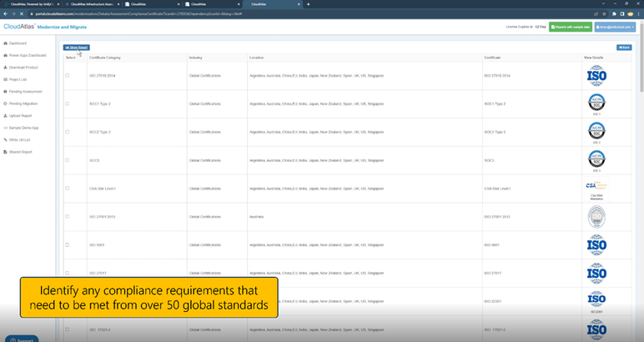Click 'SOC3' in Certificate column

[x=489, y=160]
